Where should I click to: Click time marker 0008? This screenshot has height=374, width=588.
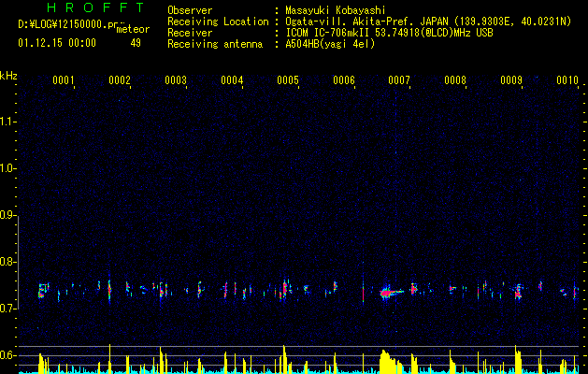pyautogui.click(x=455, y=80)
